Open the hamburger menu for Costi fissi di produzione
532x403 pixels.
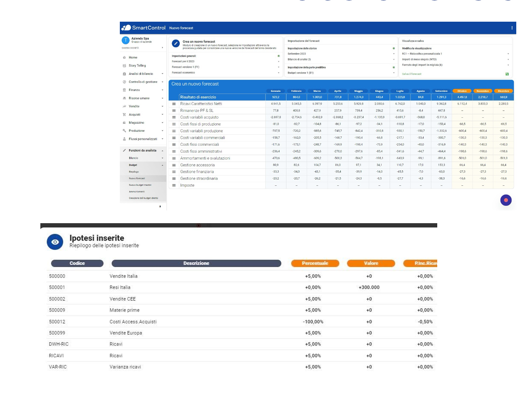[174, 124]
